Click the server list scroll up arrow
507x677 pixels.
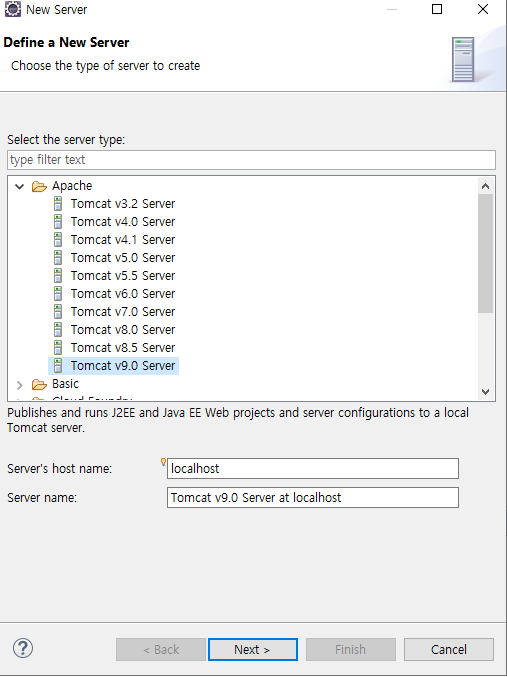(x=485, y=186)
